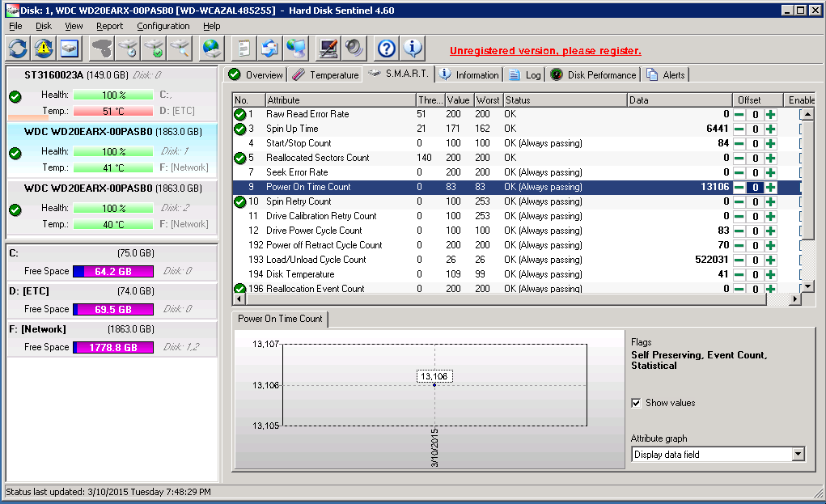Click the offset field on Power On Time Count row

(755, 187)
